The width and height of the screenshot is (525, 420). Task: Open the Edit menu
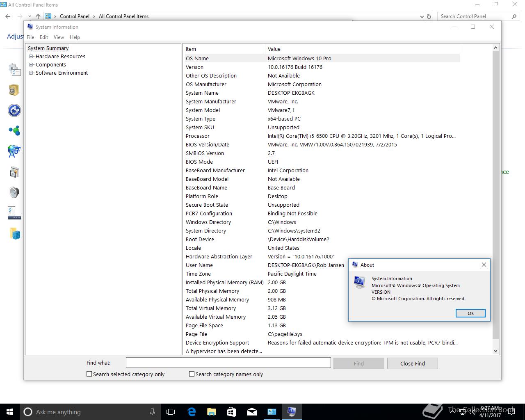44,37
